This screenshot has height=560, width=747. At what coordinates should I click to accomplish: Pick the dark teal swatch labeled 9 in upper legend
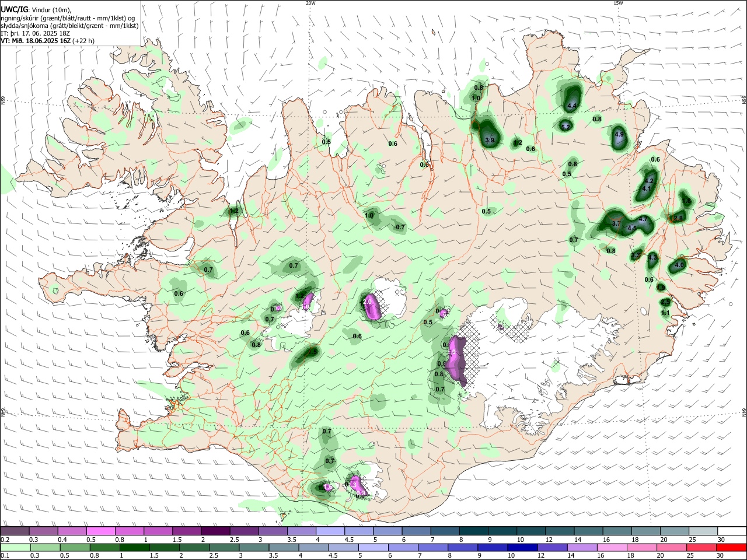pyautogui.click(x=502, y=531)
